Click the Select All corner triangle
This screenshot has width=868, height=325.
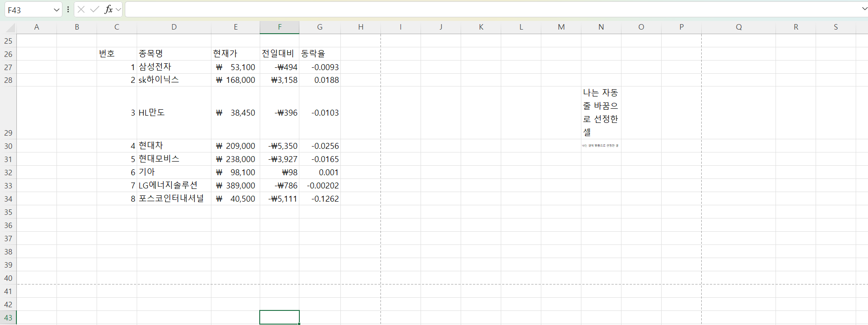click(10, 28)
